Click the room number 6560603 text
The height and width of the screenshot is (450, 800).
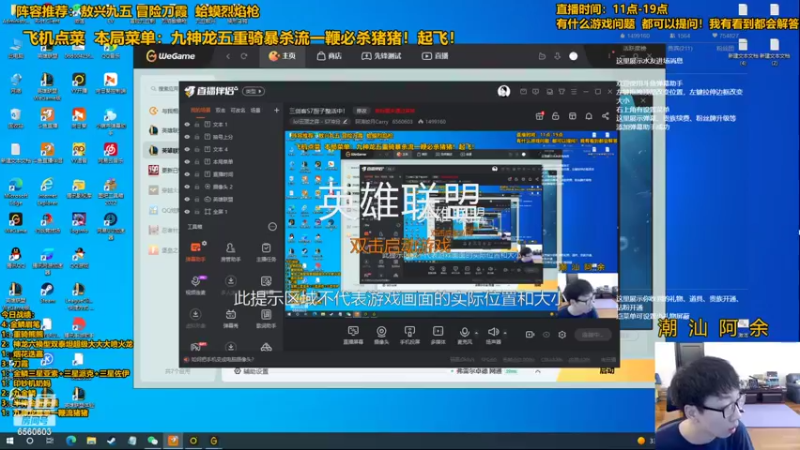[x=34, y=432]
